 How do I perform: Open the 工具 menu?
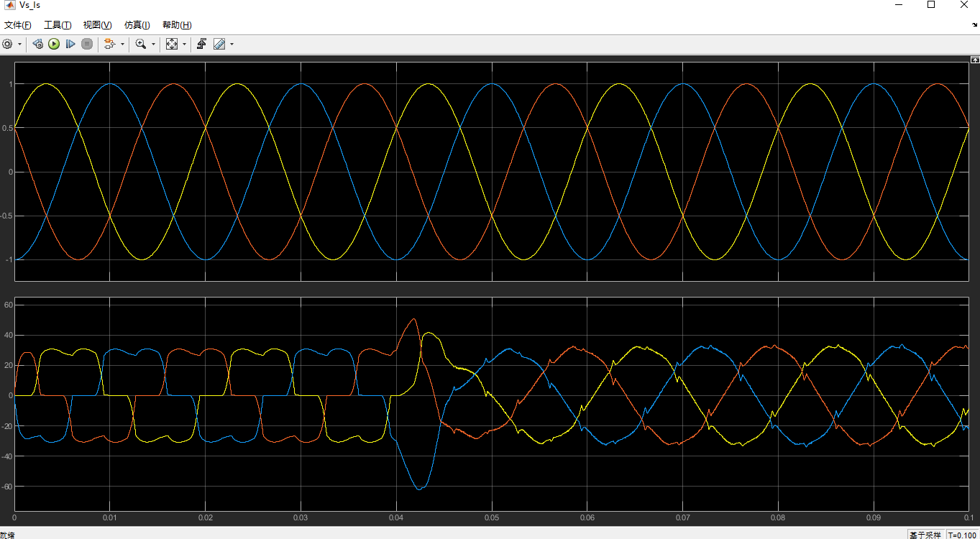(58, 24)
